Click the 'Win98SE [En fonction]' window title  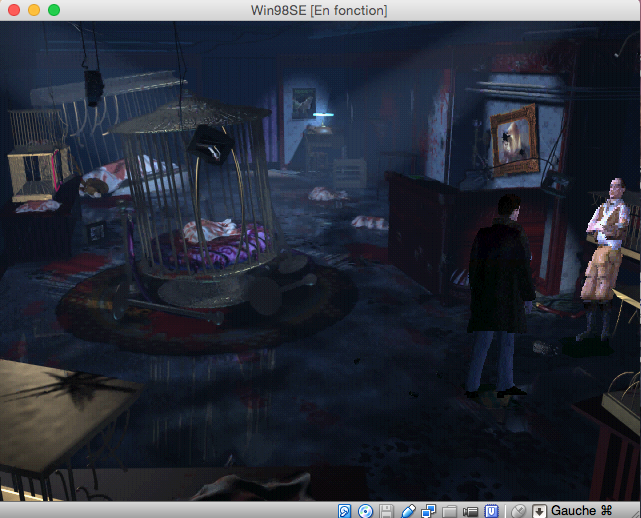point(319,10)
